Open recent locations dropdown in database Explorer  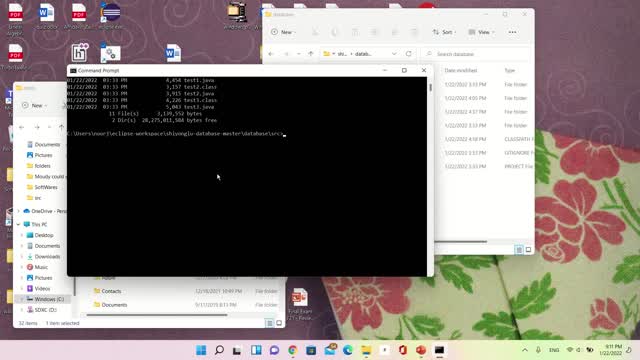[x=299, y=54]
